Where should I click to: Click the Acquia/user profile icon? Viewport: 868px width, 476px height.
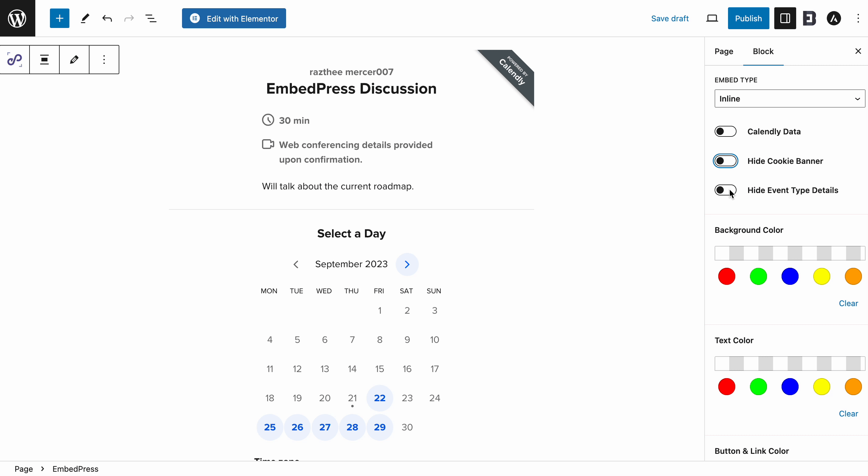(833, 18)
